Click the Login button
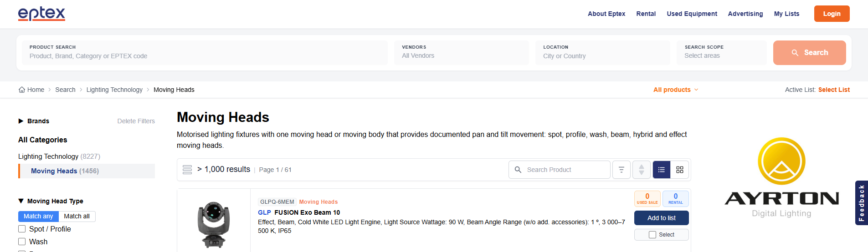The height and width of the screenshot is (252, 868). (832, 14)
